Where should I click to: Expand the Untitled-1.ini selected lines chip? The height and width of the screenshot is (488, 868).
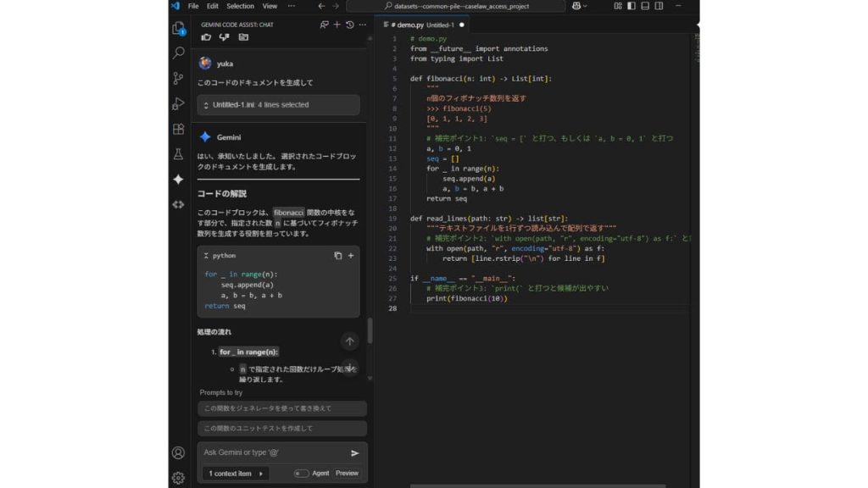pyautogui.click(x=278, y=104)
